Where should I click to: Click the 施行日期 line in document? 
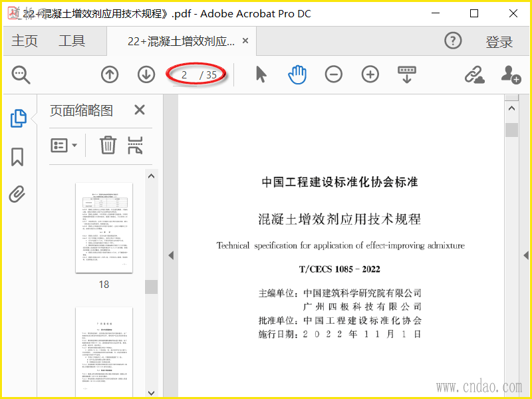340,334
